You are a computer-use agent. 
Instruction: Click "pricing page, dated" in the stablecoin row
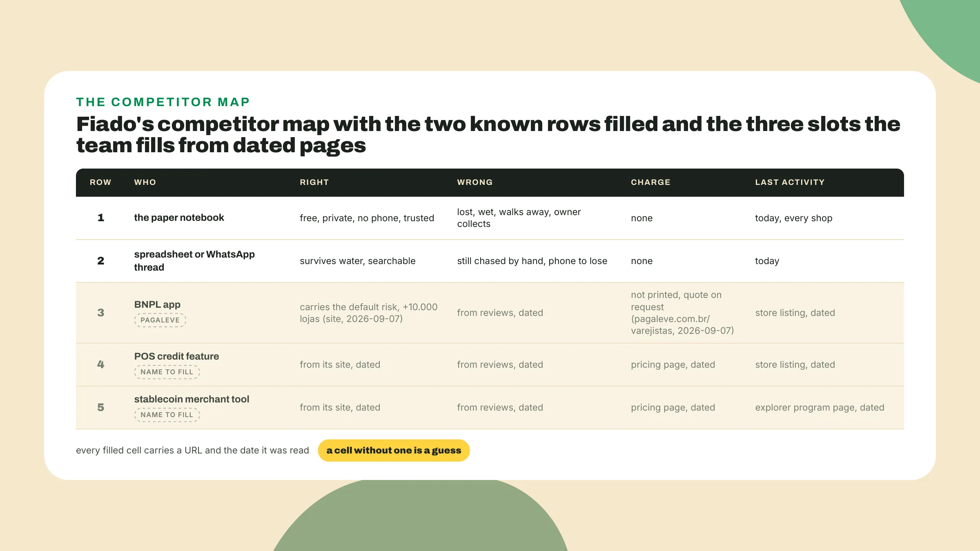click(673, 407)
